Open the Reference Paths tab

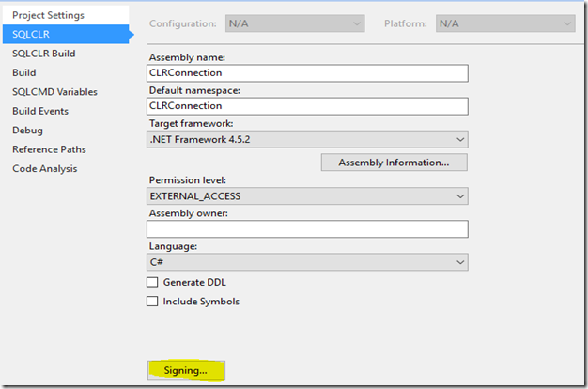click(x=49, y=149)
